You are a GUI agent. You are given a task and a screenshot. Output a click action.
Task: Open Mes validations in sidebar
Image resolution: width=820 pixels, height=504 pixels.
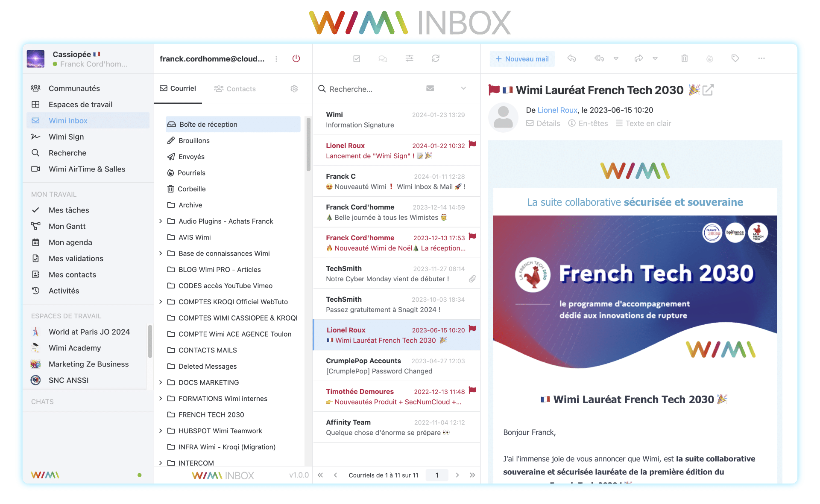[x=88, y=259]
